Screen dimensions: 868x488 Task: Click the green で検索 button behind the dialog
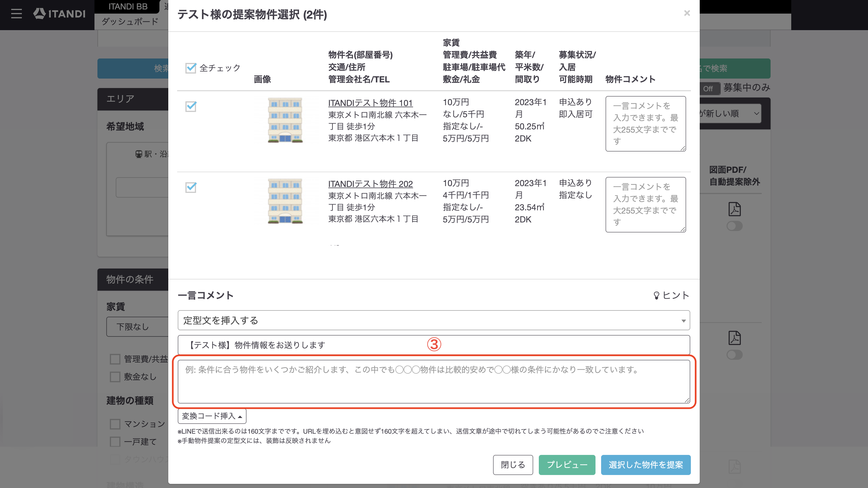coord(735,69)
